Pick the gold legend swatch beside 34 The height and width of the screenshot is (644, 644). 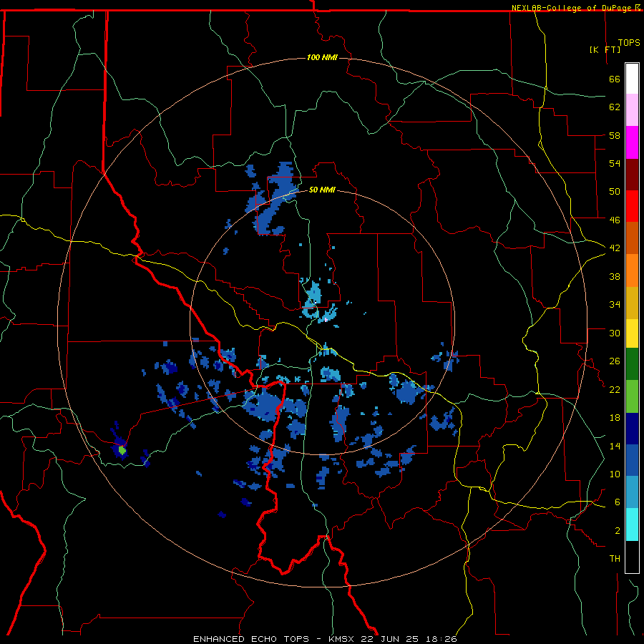(632, 303)
